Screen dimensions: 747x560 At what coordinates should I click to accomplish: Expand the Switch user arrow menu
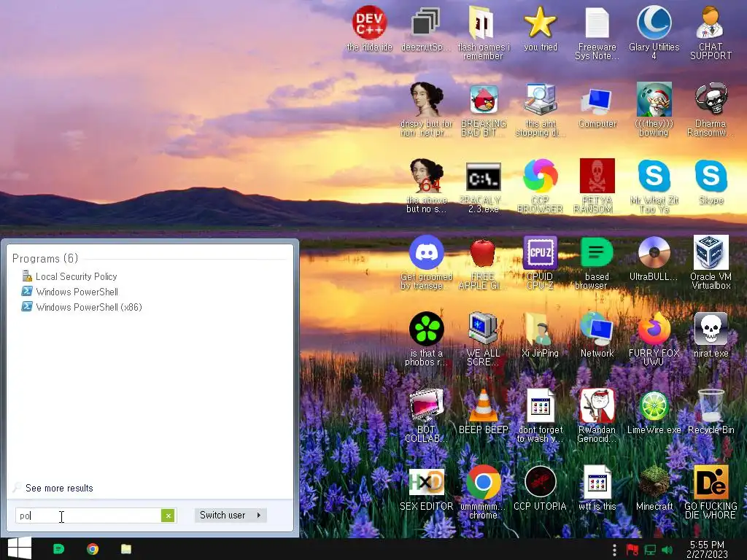(x=259, y=515)
